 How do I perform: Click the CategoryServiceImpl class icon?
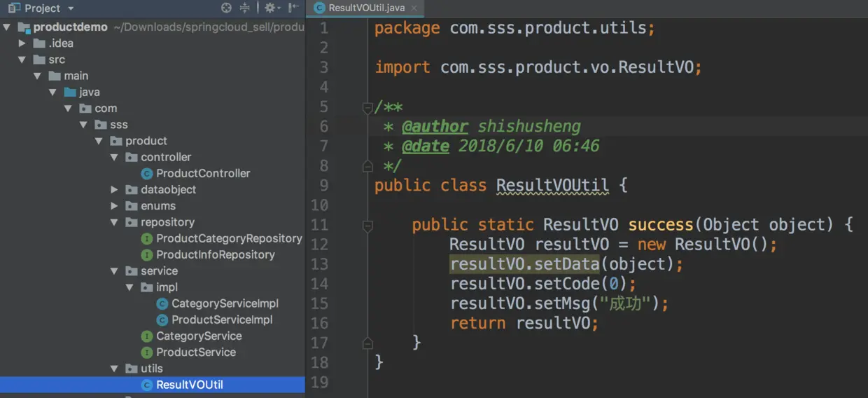tap(162, 303)
